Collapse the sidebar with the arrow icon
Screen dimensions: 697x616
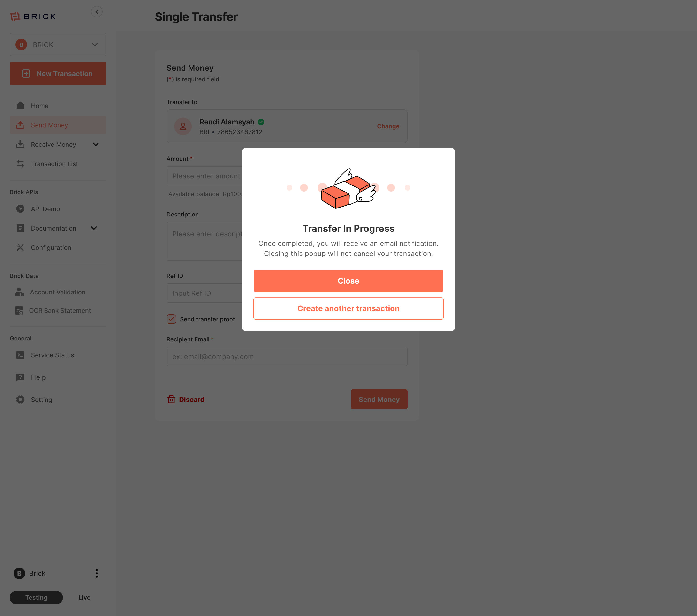(x=97, y=12)
